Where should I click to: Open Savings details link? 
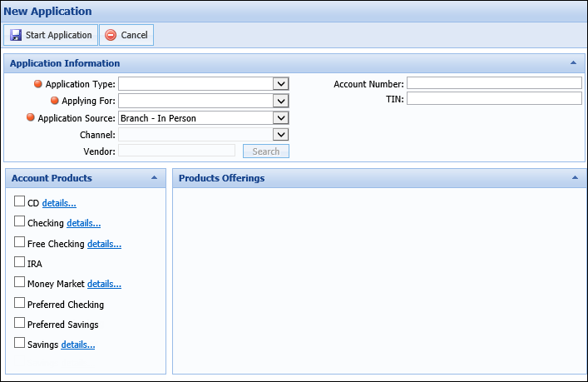point(78,345)
